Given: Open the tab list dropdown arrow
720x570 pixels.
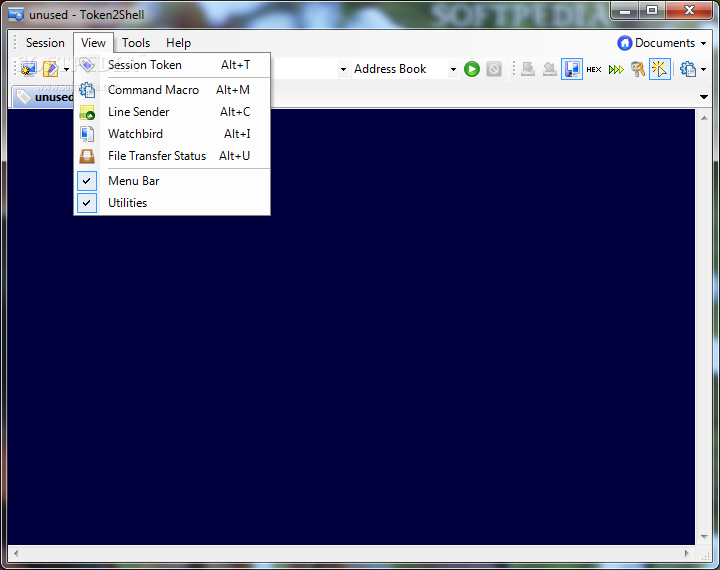Looking at the screenshot, I should point(703,97).
